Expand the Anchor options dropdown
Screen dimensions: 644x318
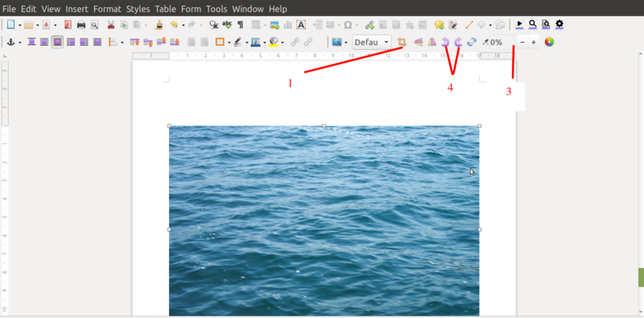pyautogui.click(x=19, y=43)
